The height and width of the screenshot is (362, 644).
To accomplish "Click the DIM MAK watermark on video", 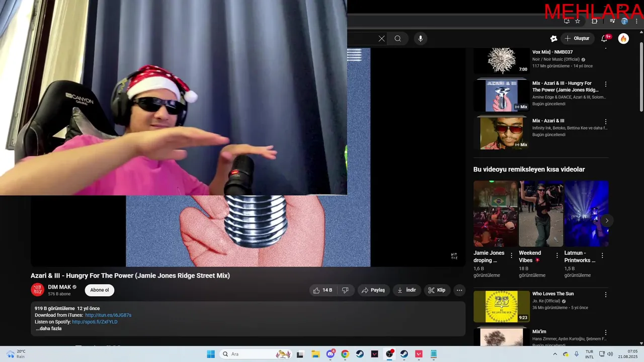I will 454,256.
